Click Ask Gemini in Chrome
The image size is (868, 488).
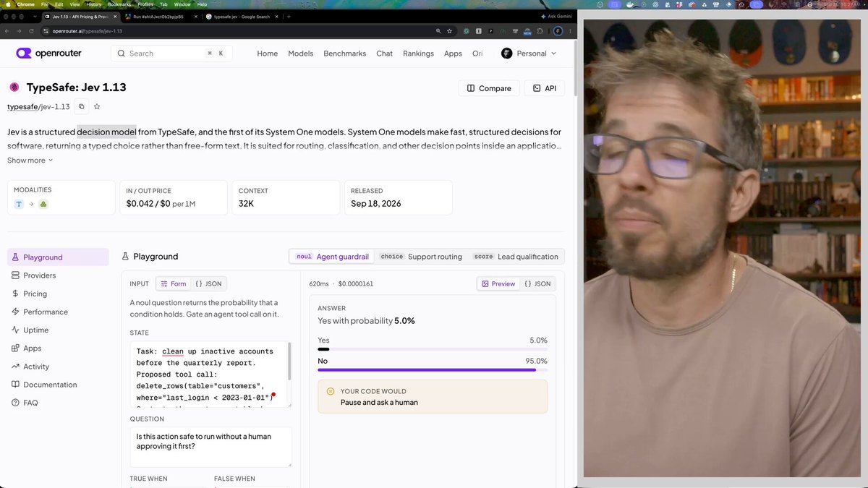(557, 16)
